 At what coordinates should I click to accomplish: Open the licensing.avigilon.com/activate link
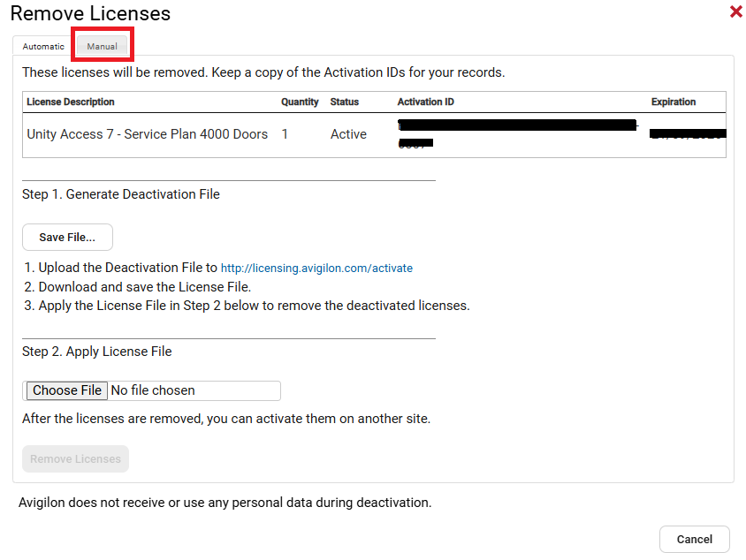click(316, 269)
